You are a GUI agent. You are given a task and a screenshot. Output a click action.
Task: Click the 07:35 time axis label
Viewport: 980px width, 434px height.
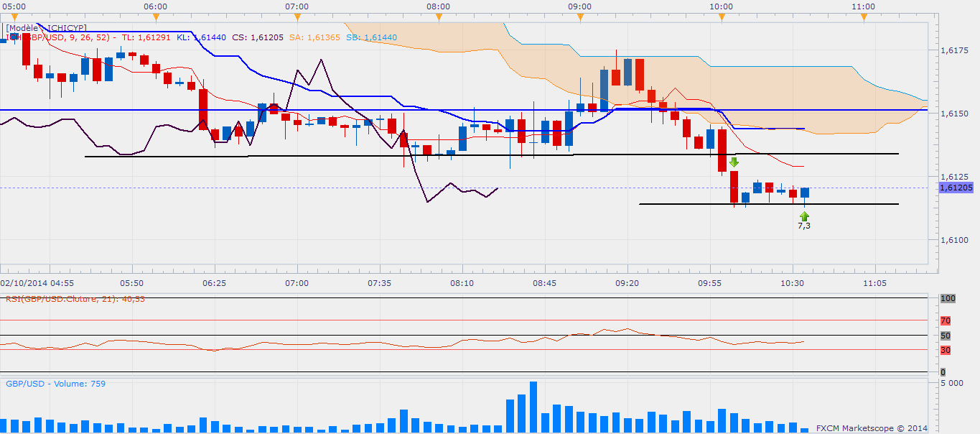(x=379, y=283)
